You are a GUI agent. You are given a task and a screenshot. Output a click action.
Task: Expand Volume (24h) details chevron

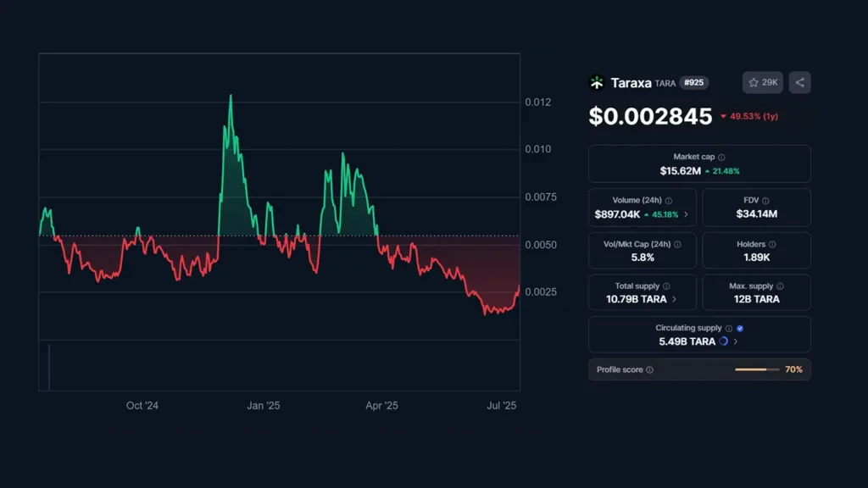(686, 214)
